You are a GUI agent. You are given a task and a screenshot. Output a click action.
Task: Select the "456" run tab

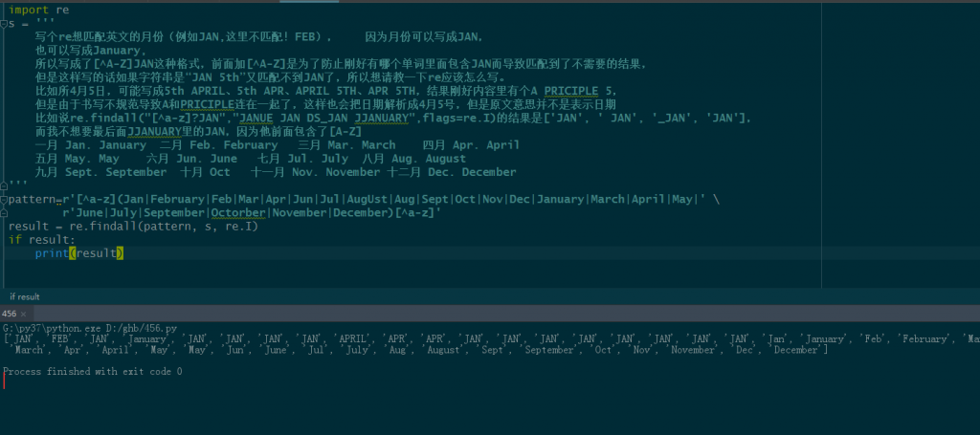tap(10, 313)
